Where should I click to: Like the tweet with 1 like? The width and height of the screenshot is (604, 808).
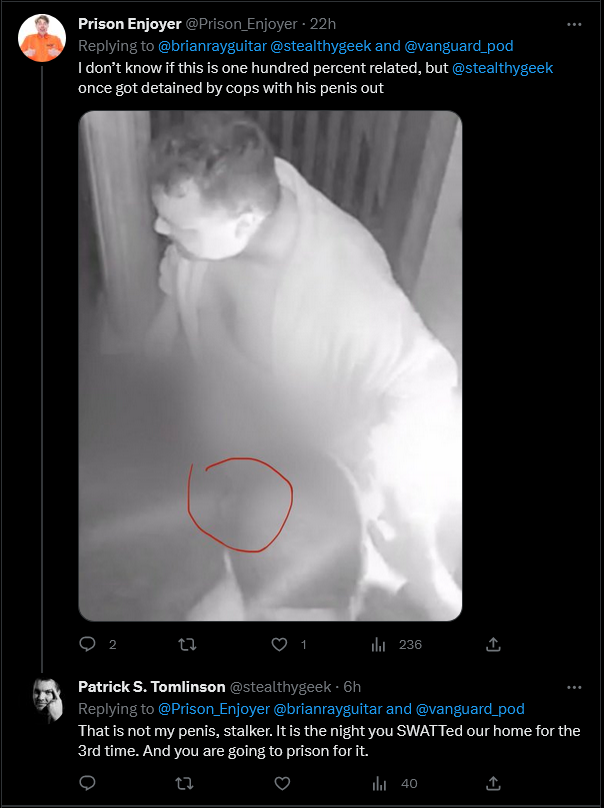pos(279,644)
